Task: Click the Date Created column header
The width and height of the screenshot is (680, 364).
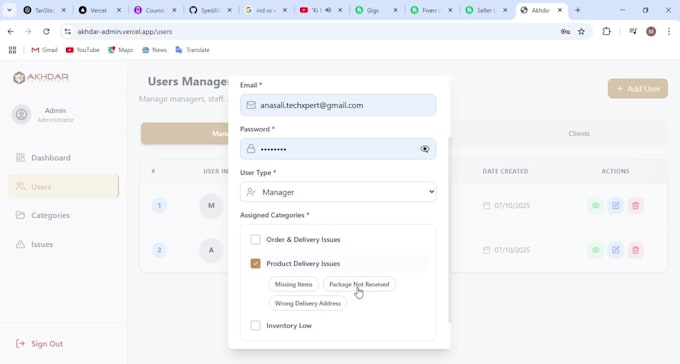Action: 505,171
